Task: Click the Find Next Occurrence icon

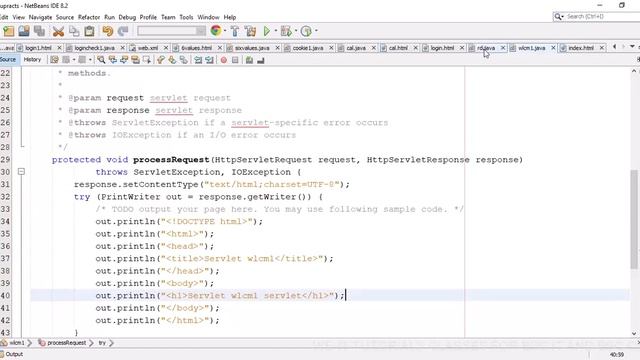Action: pos(124,60)
